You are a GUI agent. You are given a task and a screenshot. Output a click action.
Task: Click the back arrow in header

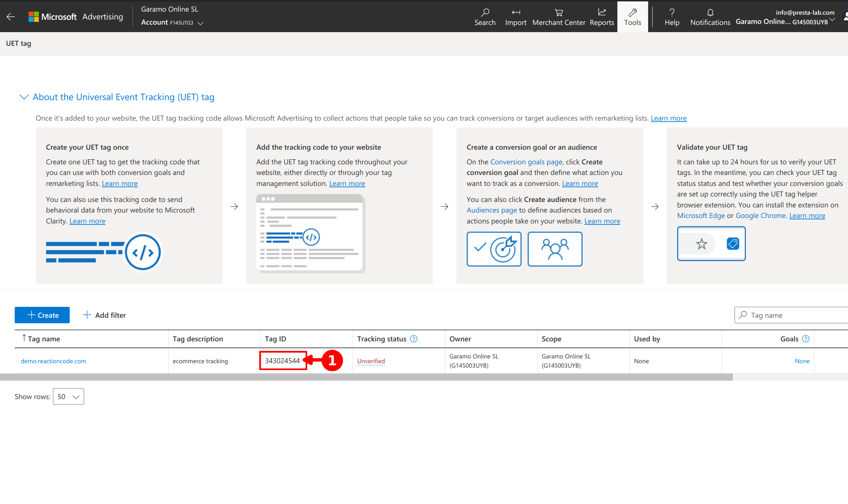point(11,17)
